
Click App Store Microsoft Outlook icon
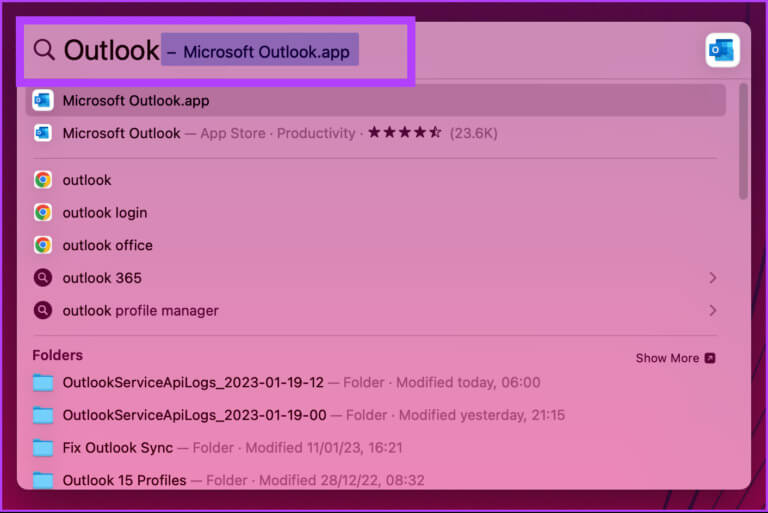[x=43, y=133]
